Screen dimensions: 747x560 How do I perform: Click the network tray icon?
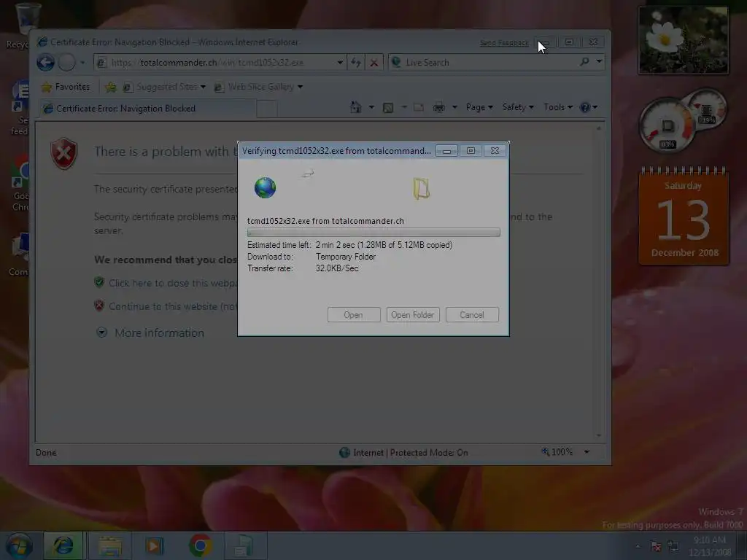click(673, 546)
